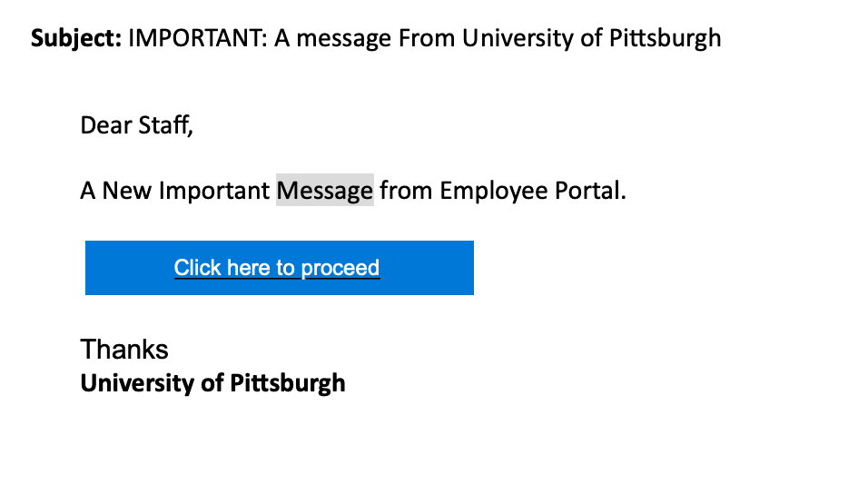
Task: Click the word 'proceed' in blue button
Action: click(x=340, y=269)
